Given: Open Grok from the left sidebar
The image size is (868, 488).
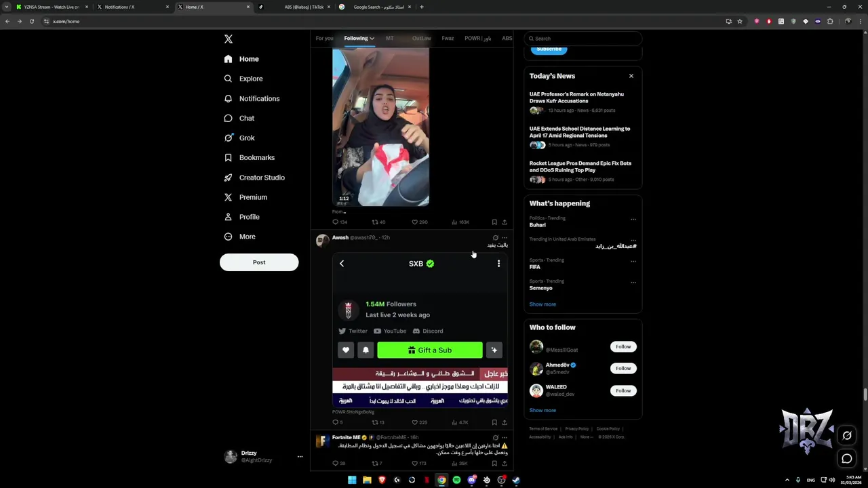Looking at the screenshot, I should [239, 138].
